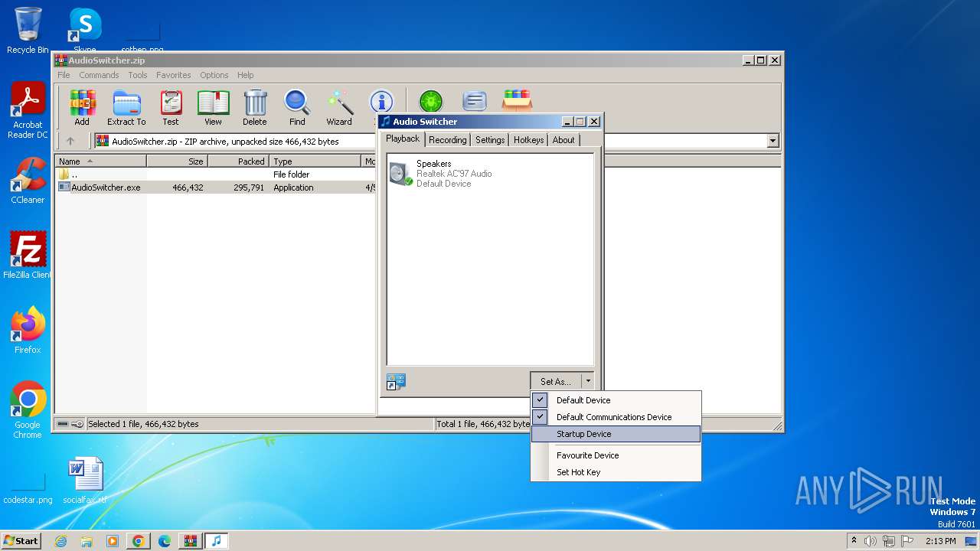Open the Skype desktop shortcut
Screen dimensions: 980x551
coord(85,31)
